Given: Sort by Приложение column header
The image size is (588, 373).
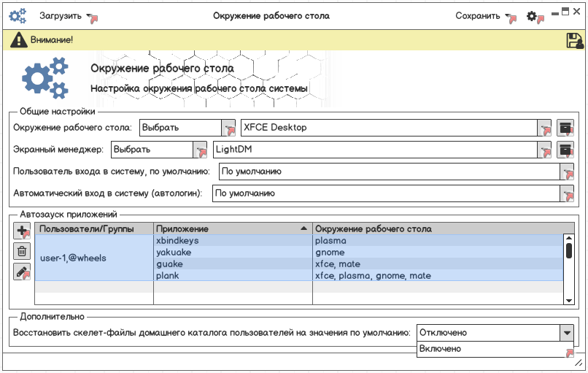Looking at the screenshot, I should pyautogui.click(x=232, y=229).
